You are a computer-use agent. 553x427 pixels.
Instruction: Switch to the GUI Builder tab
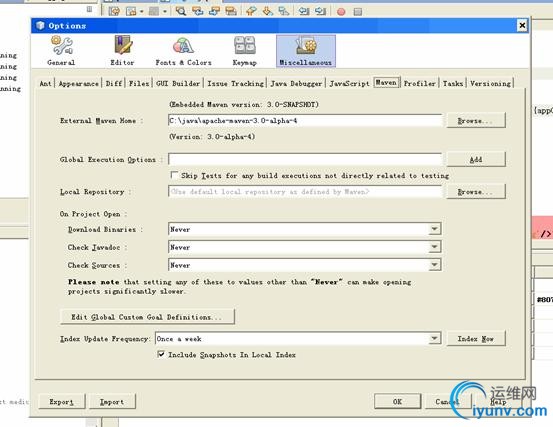tap(178, 84)
